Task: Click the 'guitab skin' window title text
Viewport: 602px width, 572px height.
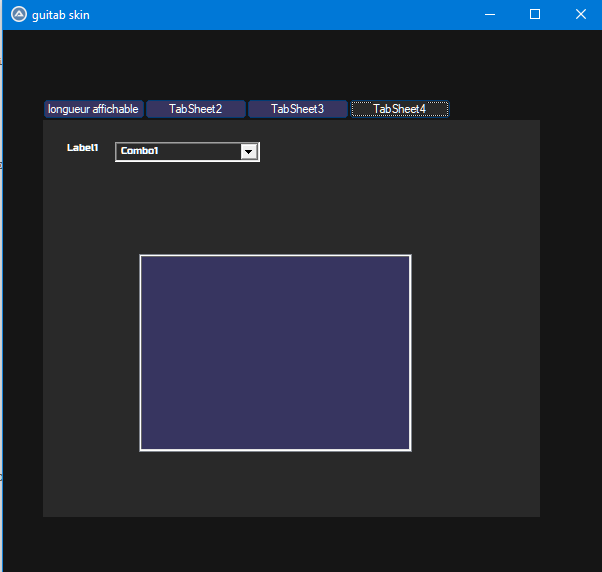Action: [60, 15]
